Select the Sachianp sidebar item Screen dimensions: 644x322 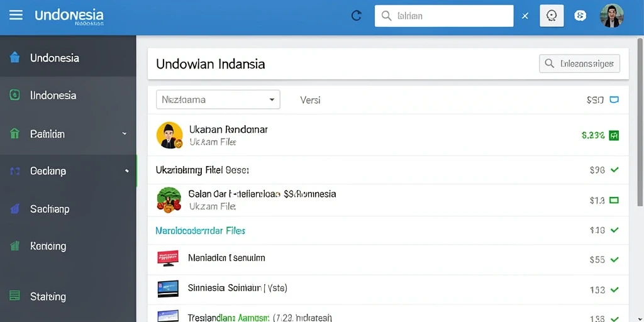[x=68, y=209]
